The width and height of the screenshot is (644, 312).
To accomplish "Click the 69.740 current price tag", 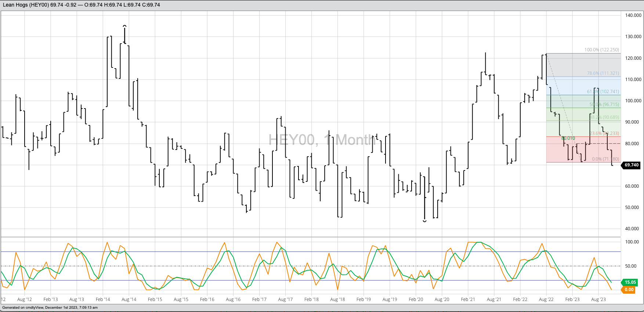I will coord(631,165).
